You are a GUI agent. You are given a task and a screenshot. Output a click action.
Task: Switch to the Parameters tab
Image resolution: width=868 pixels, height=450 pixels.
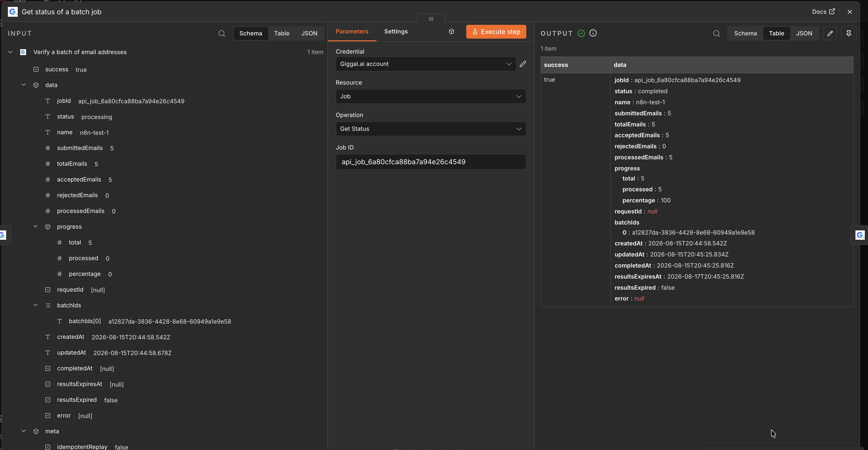tap(352, 32)
